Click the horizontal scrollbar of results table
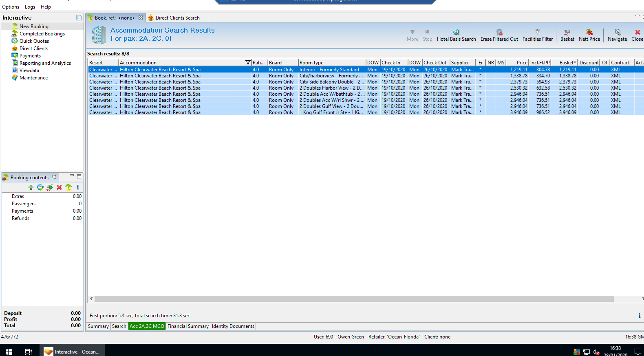Screen dimensions: 644x356 (354, 299)
